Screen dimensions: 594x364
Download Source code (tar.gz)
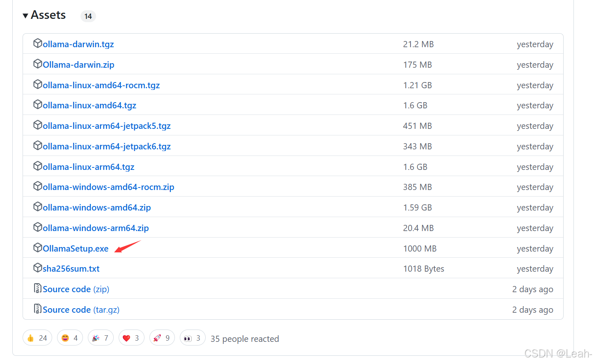click(x=81, y=310)
